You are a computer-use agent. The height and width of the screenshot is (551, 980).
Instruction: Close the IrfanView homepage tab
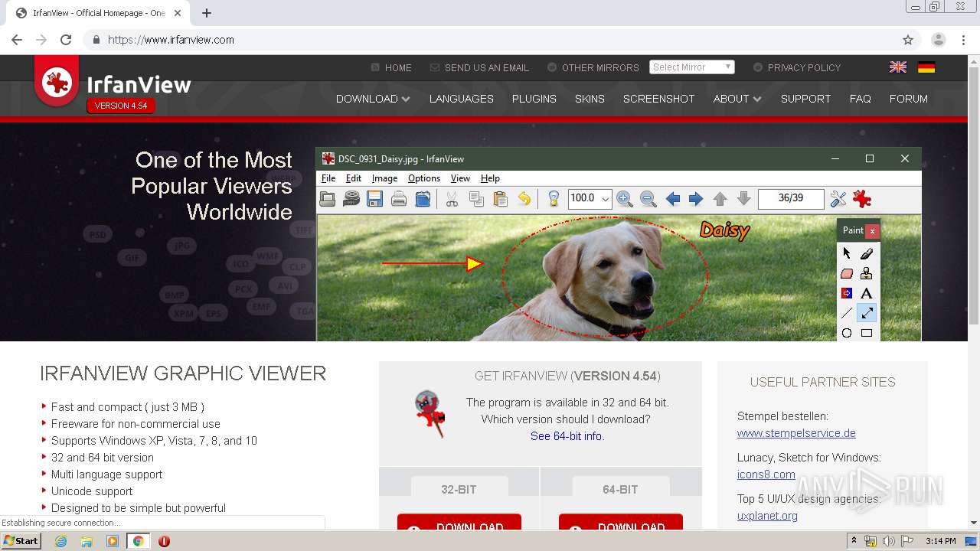(x=178, y=13)
